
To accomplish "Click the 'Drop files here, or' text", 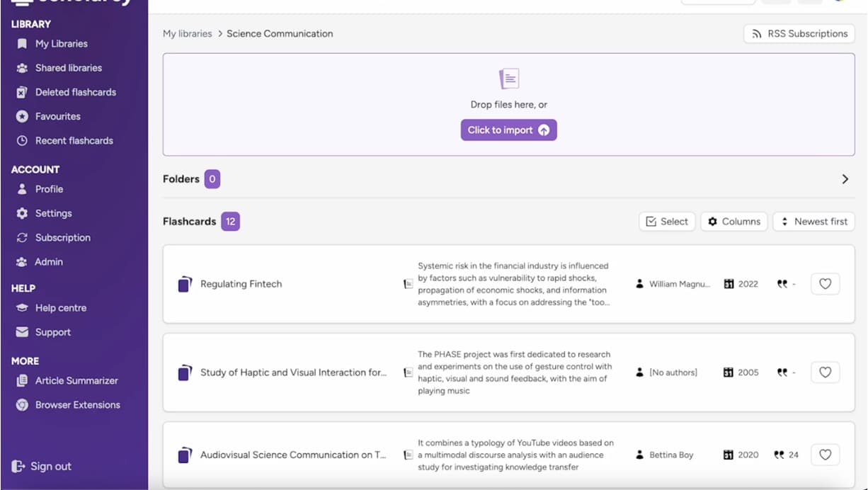I will [x=509, y=105].
